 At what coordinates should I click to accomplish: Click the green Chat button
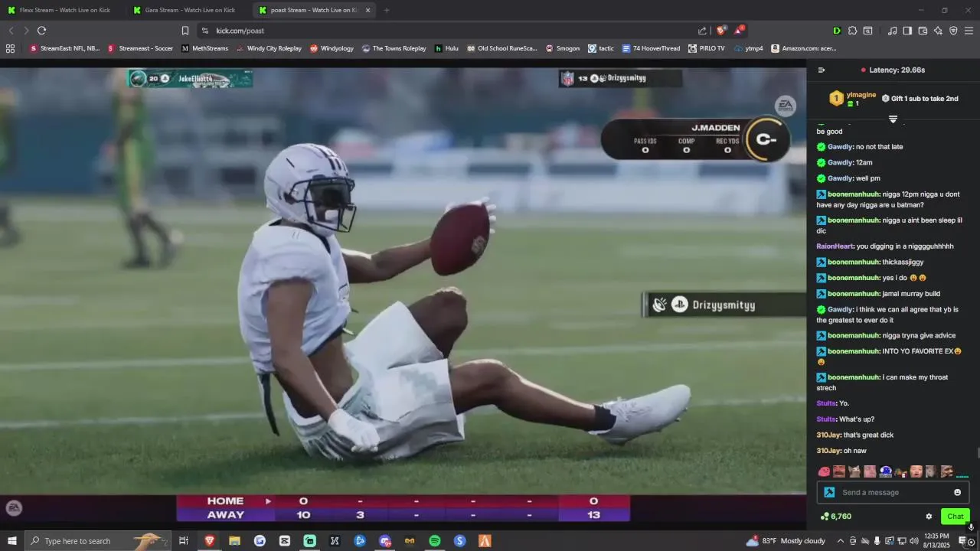(x=955, y=517)
